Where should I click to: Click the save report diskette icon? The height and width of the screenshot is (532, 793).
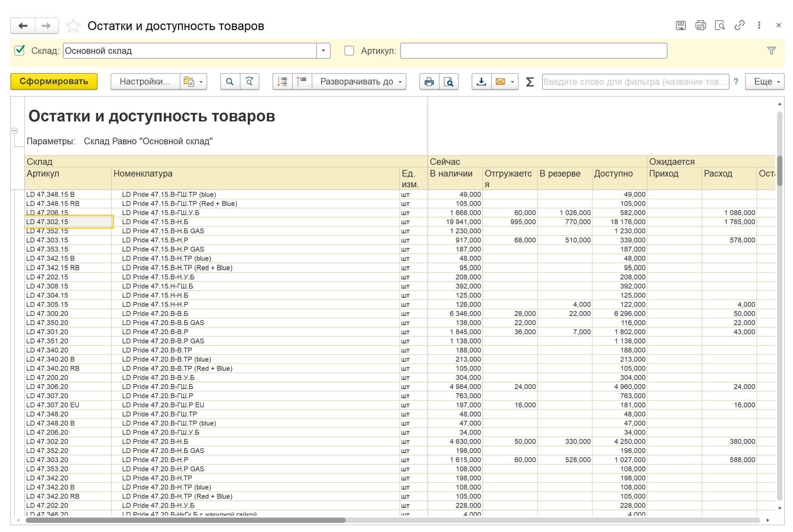tap(681, 26)
